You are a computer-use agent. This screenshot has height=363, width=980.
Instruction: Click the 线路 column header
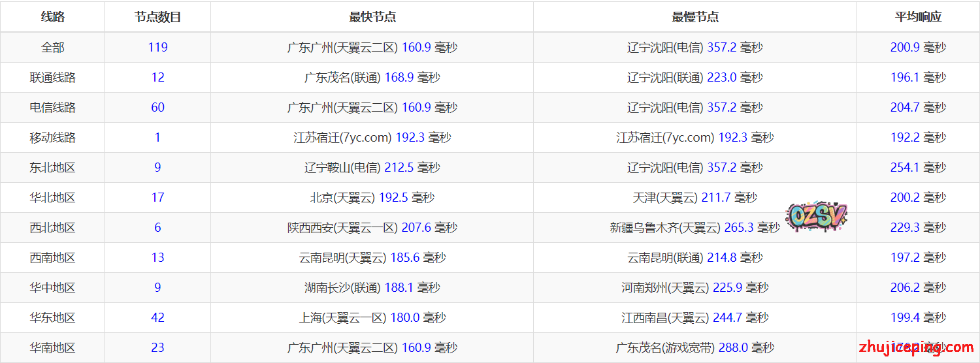53,17
